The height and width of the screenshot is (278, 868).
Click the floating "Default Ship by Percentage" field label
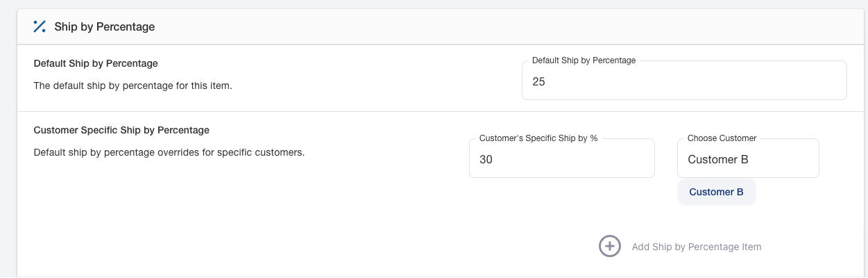coord(584,60)
